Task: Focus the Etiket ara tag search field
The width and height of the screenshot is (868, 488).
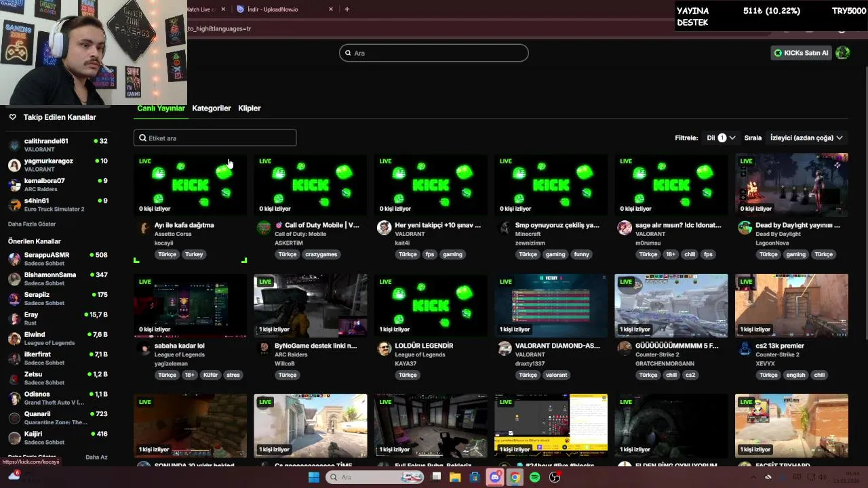Action: coord(215,138)
